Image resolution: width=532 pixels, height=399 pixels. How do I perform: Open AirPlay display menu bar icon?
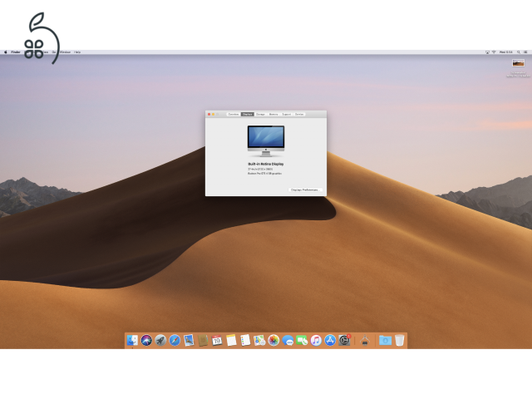[x=487, y=52]
